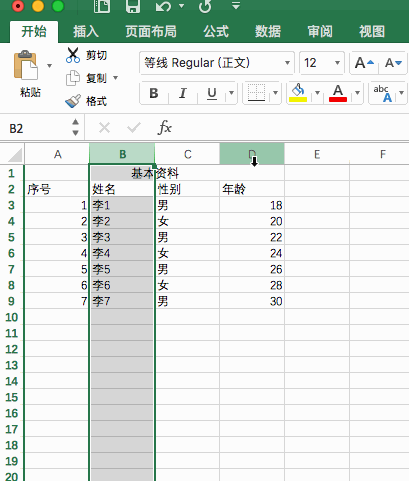The image size is (409, 481).
Task: Click the Save floppy disk icon
Action: 133,6
